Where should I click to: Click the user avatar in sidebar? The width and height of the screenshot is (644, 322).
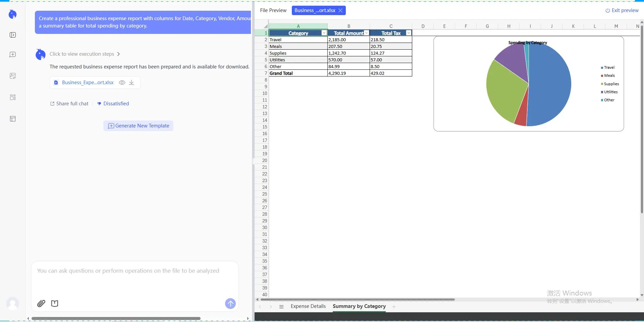13,303
